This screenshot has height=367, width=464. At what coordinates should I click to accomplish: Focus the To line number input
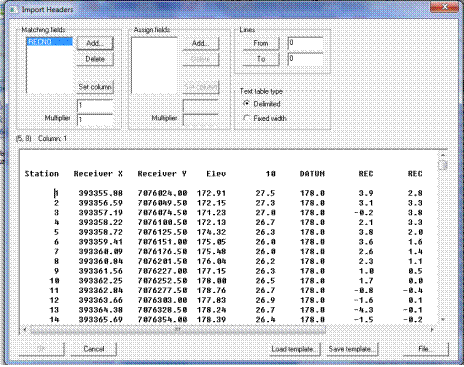pos(305,59)
